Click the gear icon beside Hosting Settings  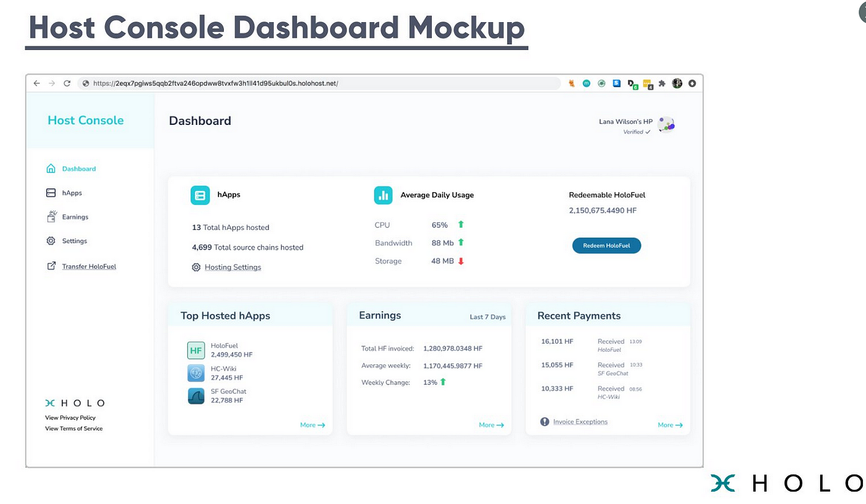pyautogui.click(x=196, y=267)
